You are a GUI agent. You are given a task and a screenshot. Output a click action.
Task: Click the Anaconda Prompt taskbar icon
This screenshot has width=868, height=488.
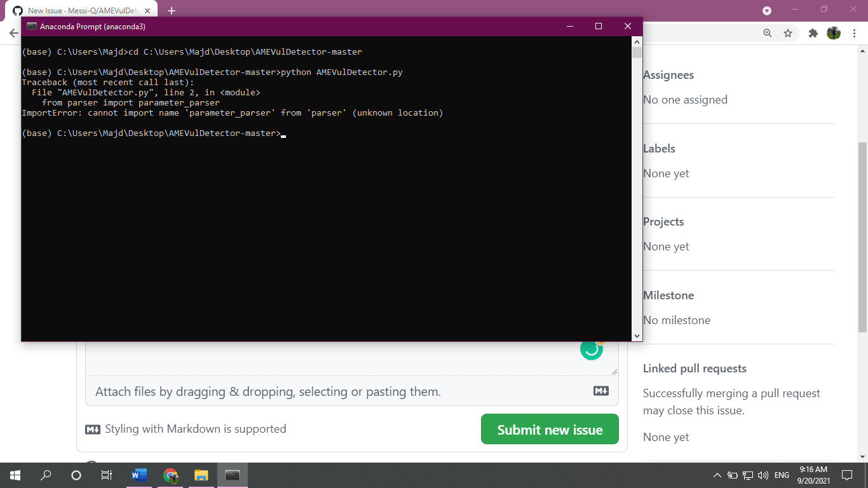pos(232,475)
